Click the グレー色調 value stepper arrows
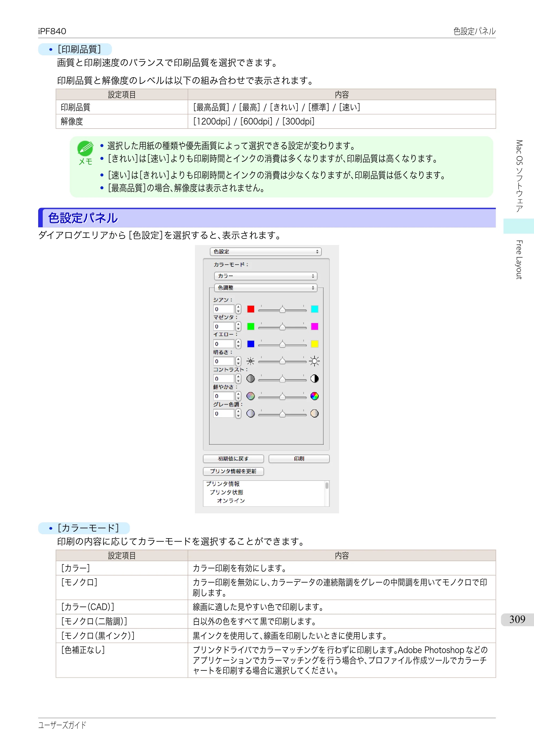 point(238,414)
